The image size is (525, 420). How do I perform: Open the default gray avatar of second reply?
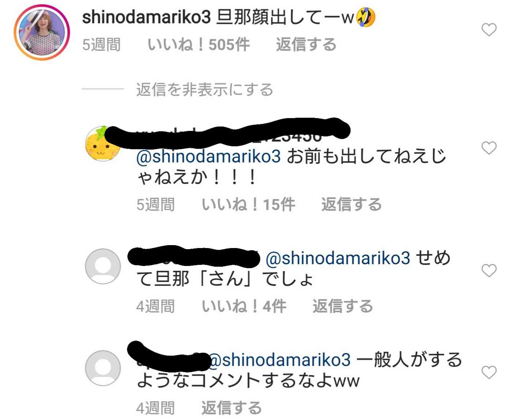click(x=103, y=266)
